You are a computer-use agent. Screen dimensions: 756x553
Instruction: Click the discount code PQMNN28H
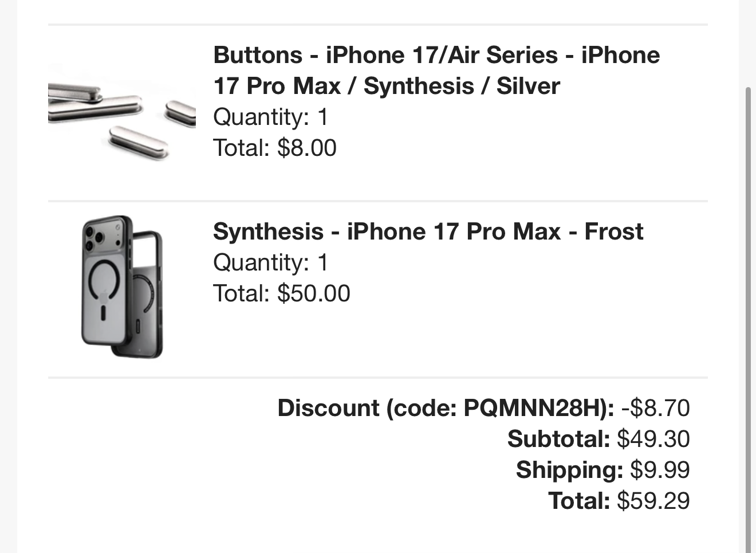tap(533, 409)
